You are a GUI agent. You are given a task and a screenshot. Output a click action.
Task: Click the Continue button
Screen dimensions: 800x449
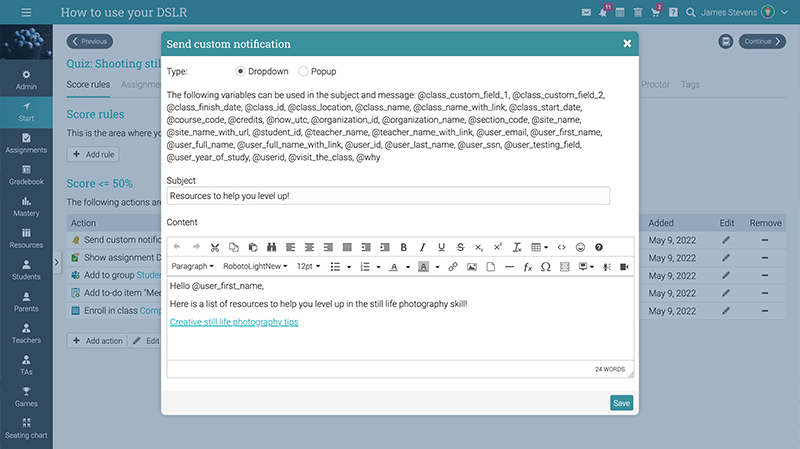click(x=762, y=41)
